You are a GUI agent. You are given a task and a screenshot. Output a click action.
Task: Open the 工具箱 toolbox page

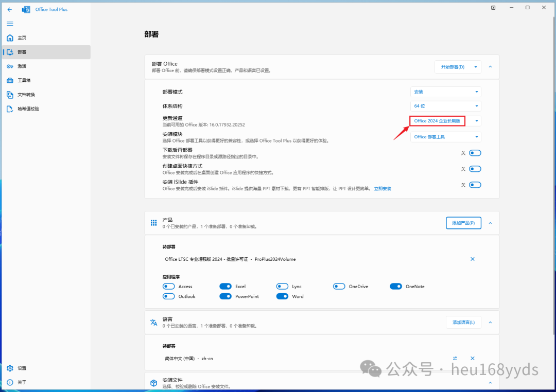(x=46, y=80)
